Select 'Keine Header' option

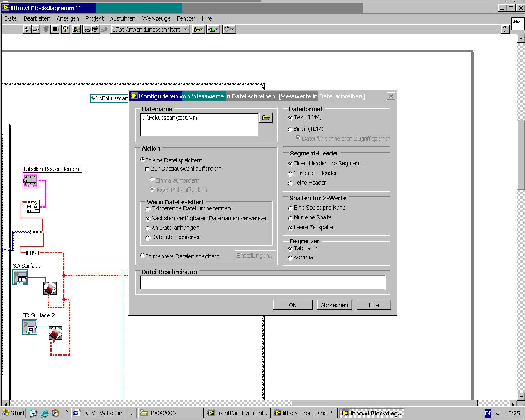coord(307,183)
